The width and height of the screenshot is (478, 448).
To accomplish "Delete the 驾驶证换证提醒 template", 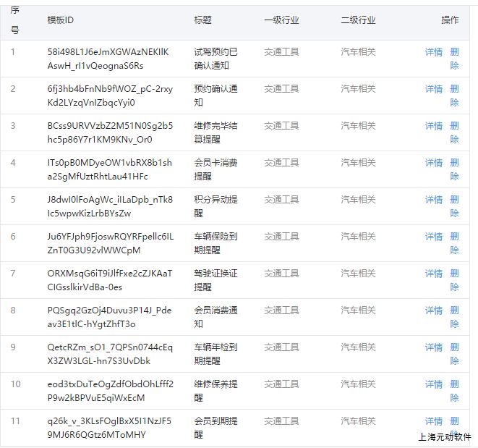I will (454, 279).
